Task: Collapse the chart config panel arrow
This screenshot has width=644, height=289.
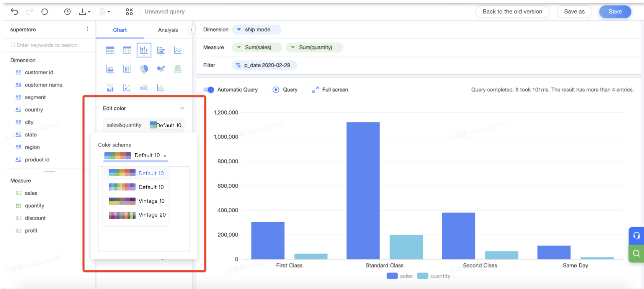Action: pyautogui.click(x=192, y=30)
